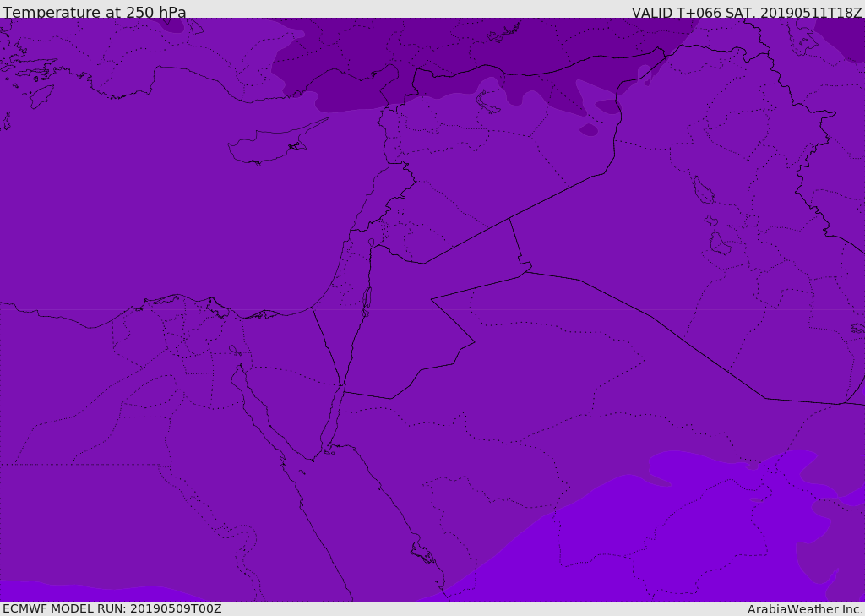Click the 'VALID T+066 SAT. 20190511T18Z' label
The image size is (865, 616).
tap(747, 13)
